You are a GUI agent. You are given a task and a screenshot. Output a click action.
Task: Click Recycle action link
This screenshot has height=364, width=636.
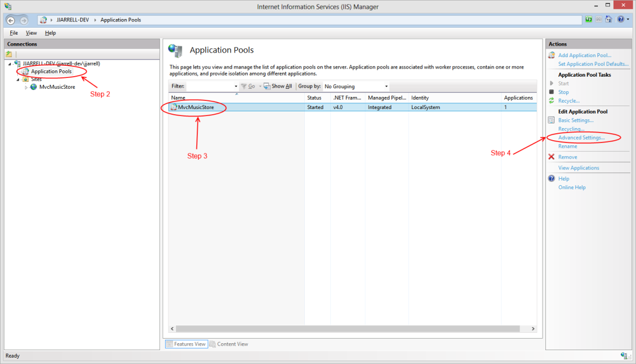click(x=568, y=101)
